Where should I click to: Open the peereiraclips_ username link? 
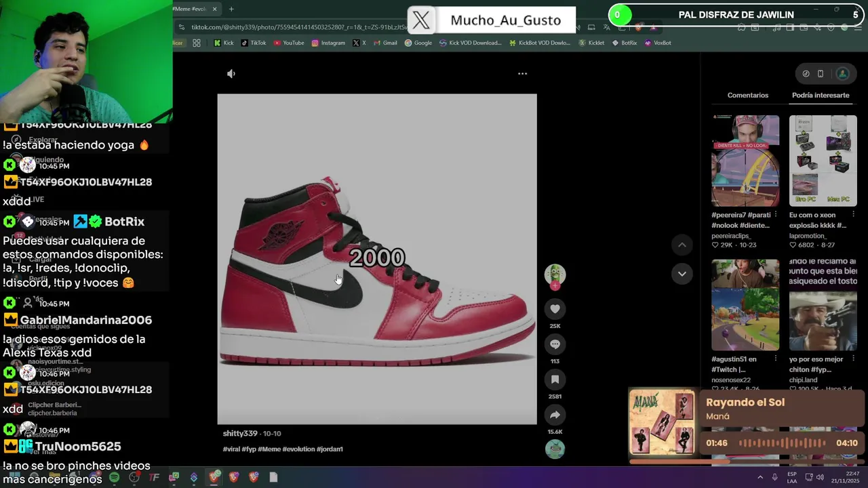(731, 236)
